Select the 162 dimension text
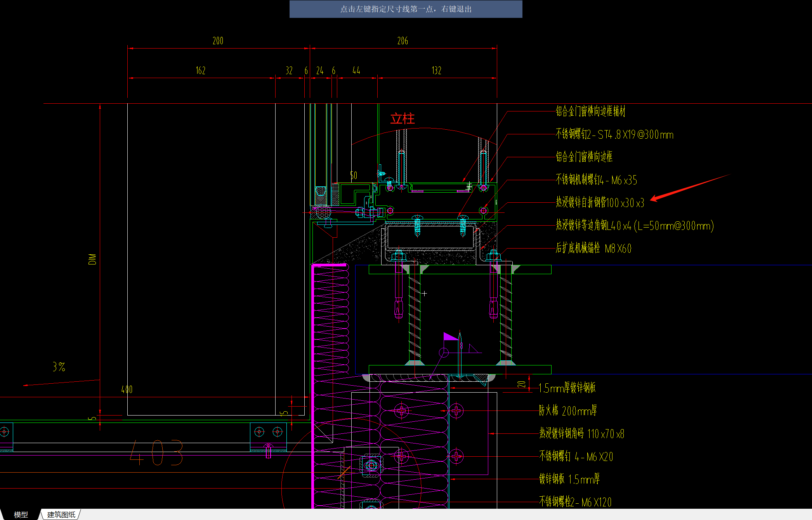812x520 pixels. pyautogui.click(x=200, y=71)
